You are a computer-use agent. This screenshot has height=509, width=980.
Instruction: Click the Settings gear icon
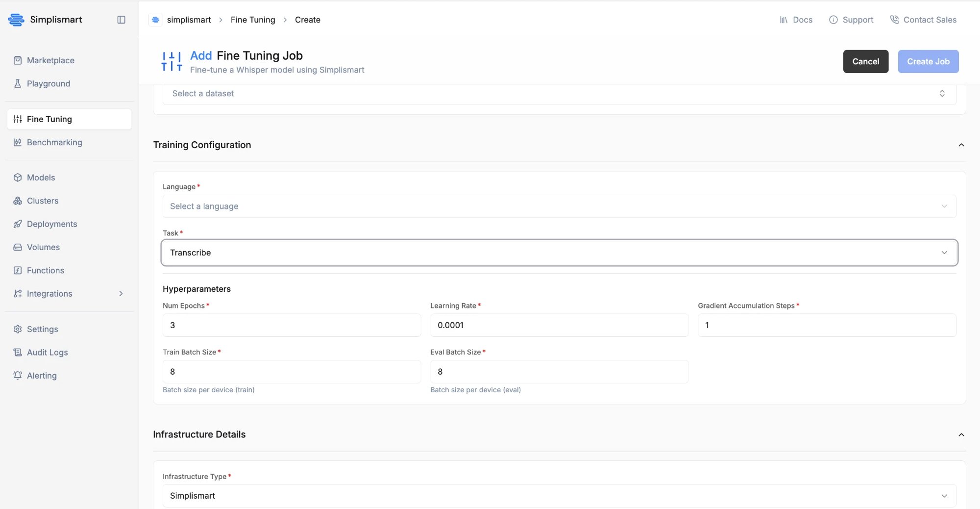click(x=18, y=329)
